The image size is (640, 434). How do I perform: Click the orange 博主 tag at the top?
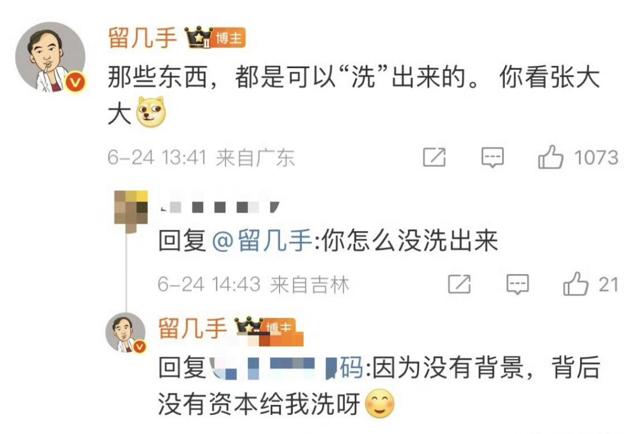(229, 38)
